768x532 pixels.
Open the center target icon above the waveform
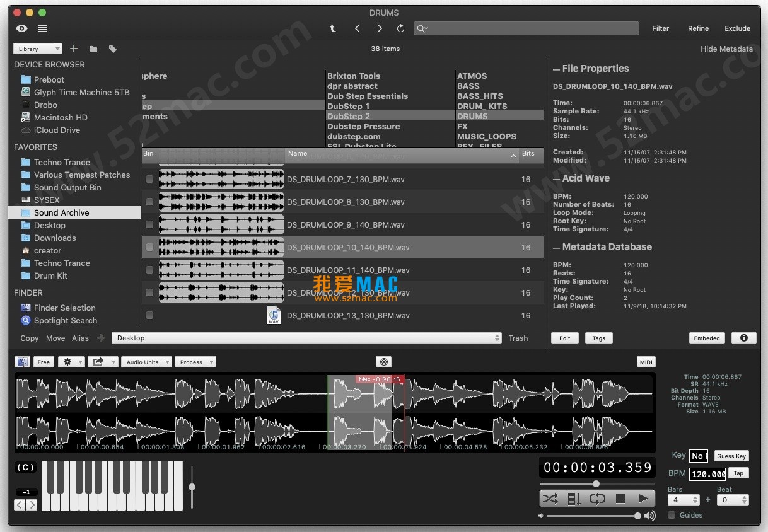[384, 362]
